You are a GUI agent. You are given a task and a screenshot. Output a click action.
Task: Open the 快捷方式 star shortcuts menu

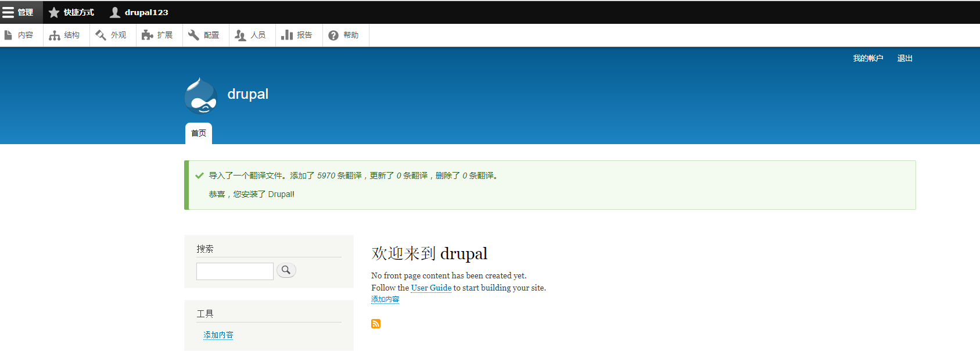(71, 12)
